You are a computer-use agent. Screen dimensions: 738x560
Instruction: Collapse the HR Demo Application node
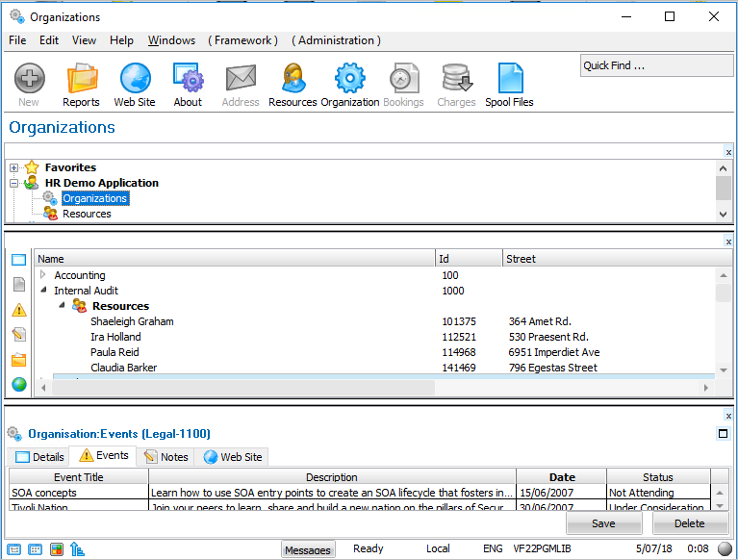pyautogui.click(x=14, y=183)
